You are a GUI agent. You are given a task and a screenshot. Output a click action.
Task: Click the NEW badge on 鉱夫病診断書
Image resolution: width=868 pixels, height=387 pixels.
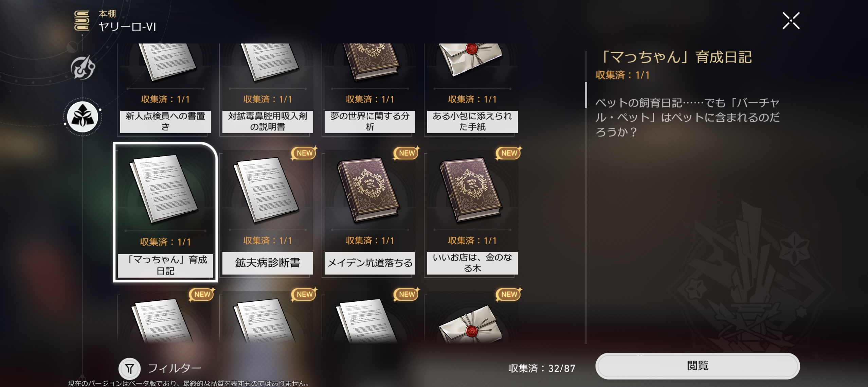click(304, 153)
